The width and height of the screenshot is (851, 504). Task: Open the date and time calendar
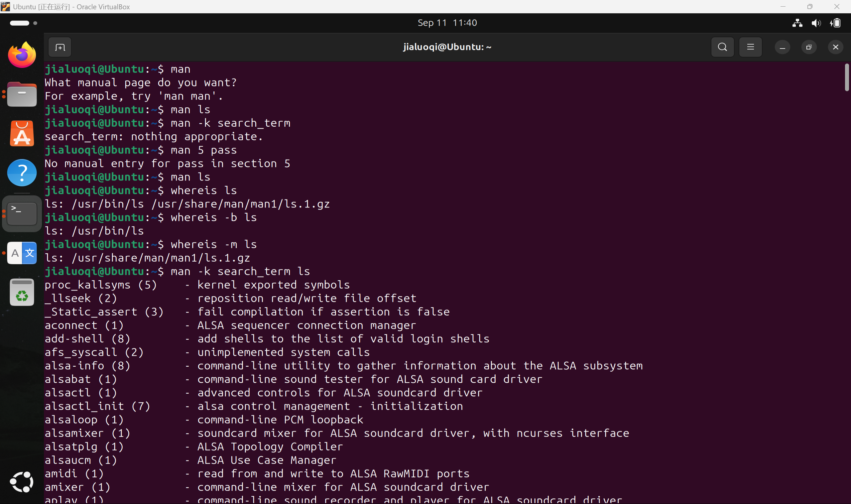point(447,23)
